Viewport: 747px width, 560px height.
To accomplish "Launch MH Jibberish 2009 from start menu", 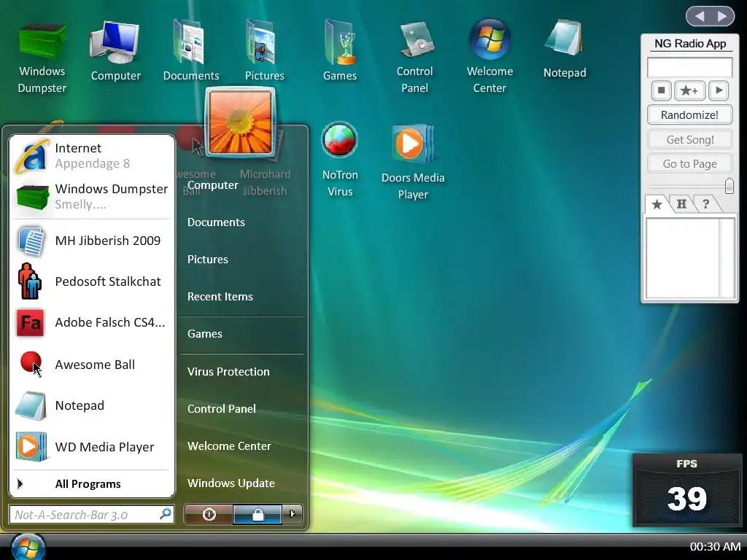I will [x=92, y=241].
